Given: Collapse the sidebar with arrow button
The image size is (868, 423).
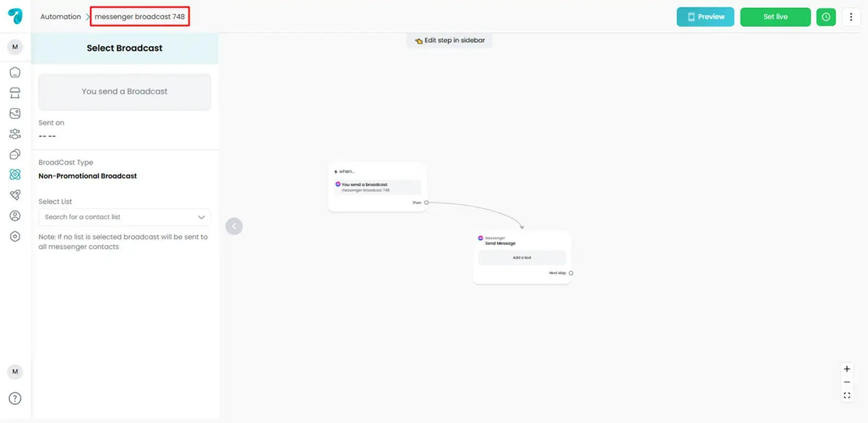Looking at the screenshot, I should click(234, 226).
